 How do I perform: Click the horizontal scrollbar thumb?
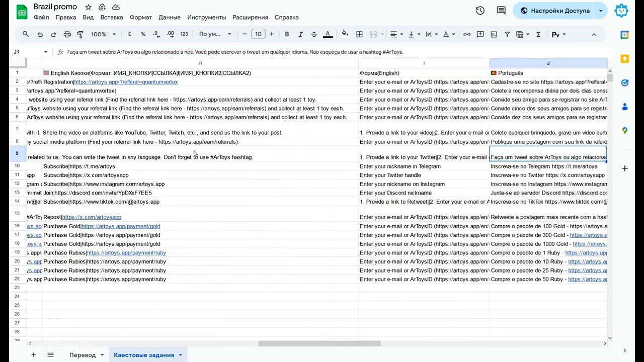[319, 344]
